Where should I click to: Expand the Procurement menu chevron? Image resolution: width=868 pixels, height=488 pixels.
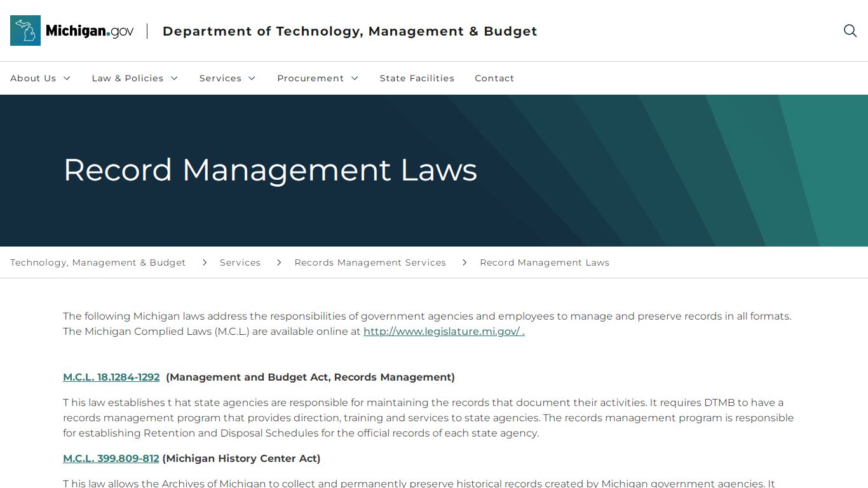tap(355, 78)
